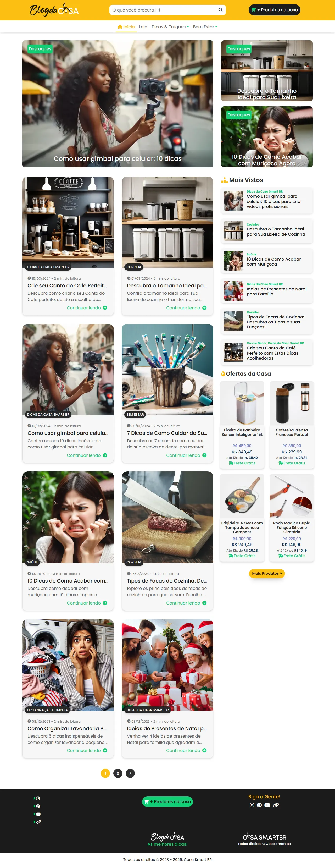Go to pagination page 2

click(x=118, y=773)
